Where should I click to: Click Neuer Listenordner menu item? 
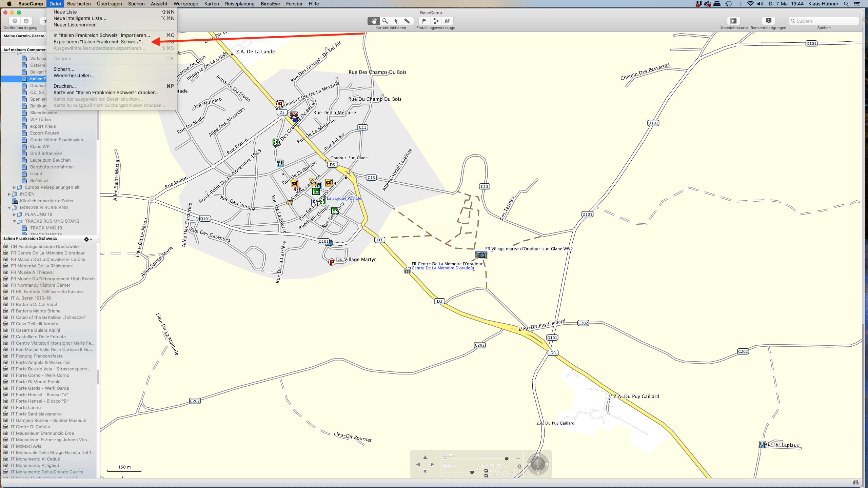[x=112, y=25]
